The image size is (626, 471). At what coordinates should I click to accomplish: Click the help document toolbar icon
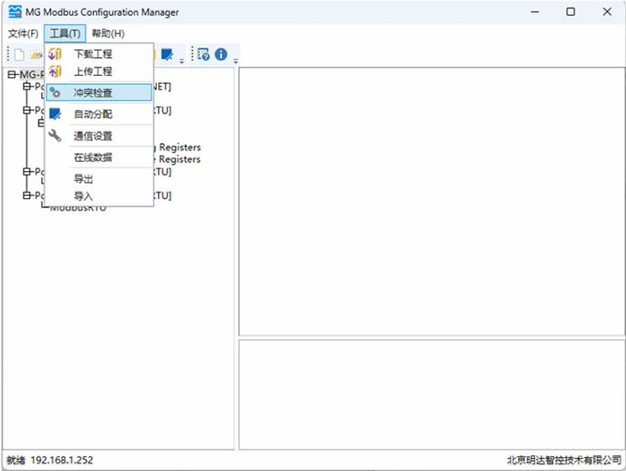tap(203, 54)
